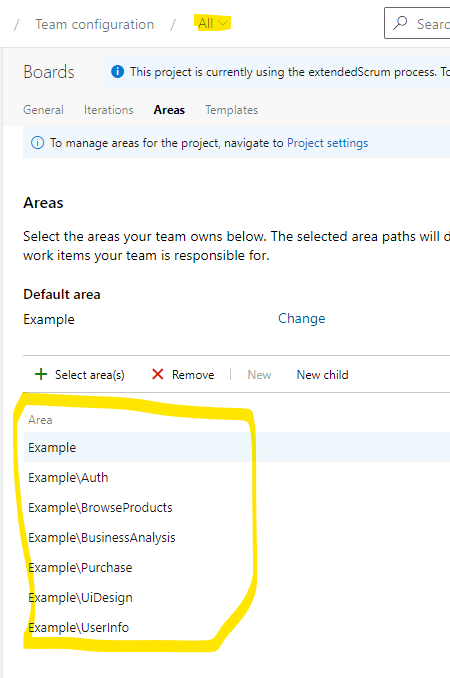Open the Project settings link

(327, 143)
